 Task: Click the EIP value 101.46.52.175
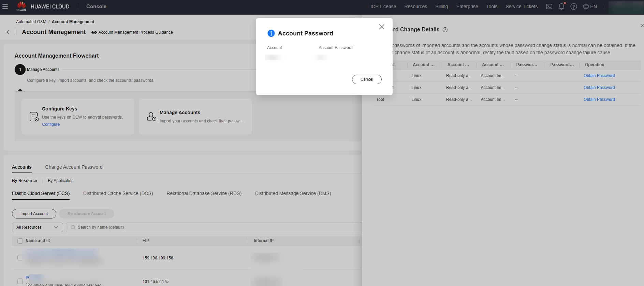click(155, 282)
